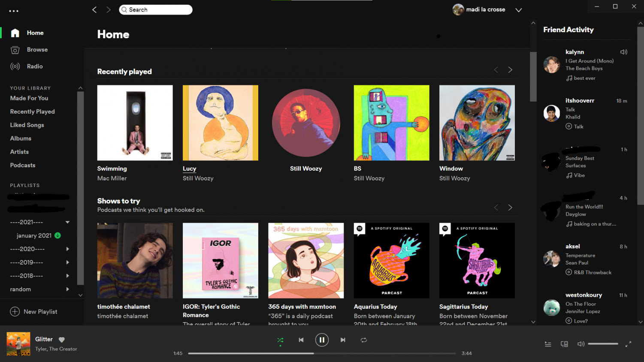Mute with the volume speaker icon
The height and width of the screenshot is (362, 644).
tap(581, 344)
